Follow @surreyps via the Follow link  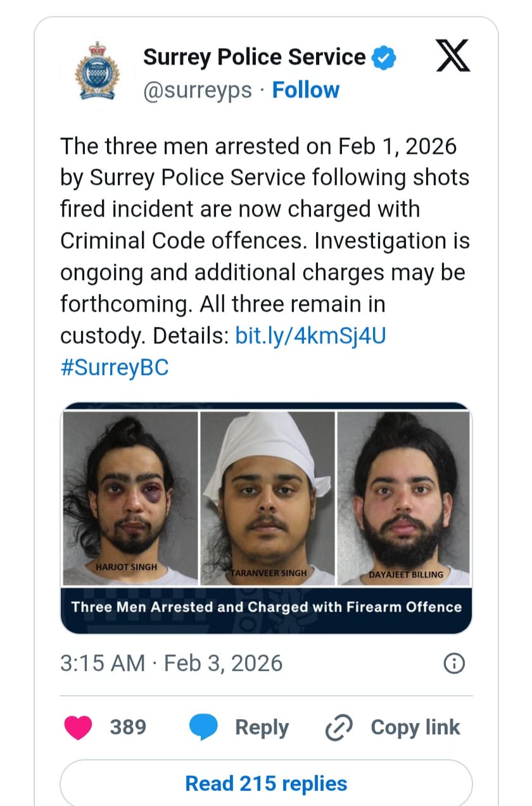tap(306, 89)
